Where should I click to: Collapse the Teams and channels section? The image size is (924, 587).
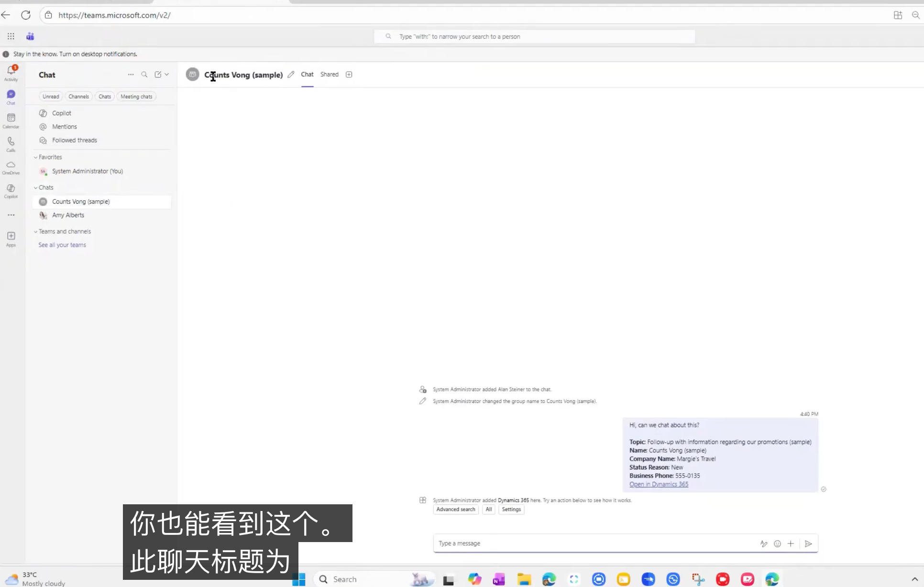pos(62,232)
